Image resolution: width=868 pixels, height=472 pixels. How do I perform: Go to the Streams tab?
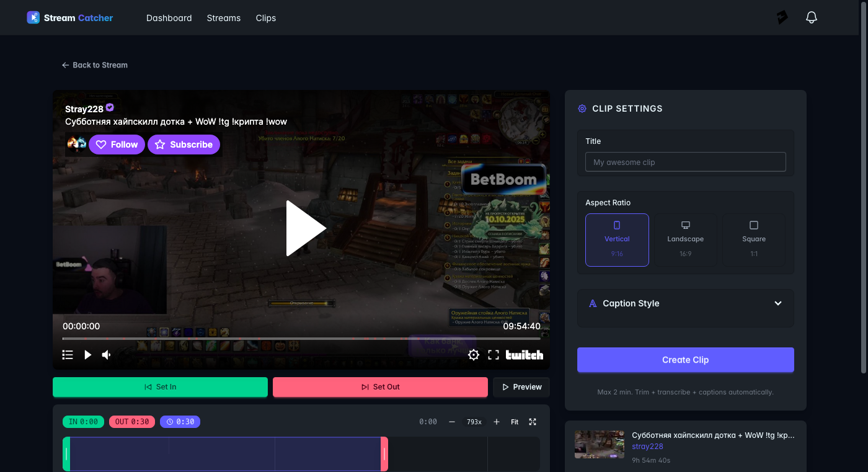(223, 18)
